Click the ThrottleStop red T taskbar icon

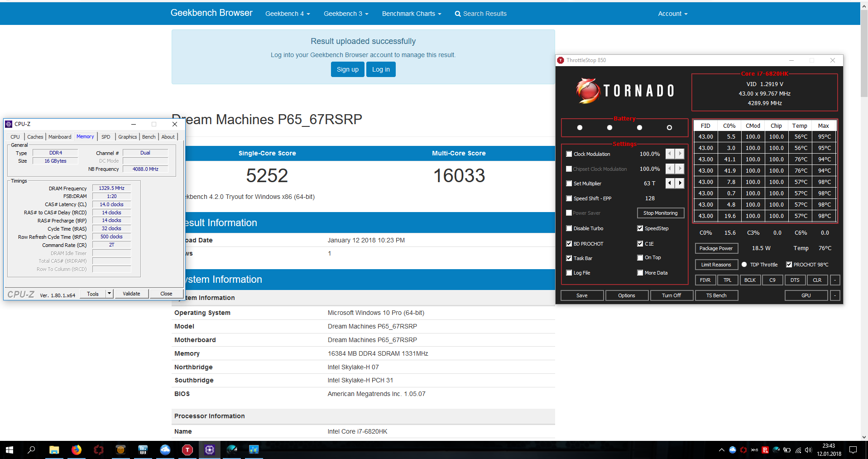[x=187, y=449]
